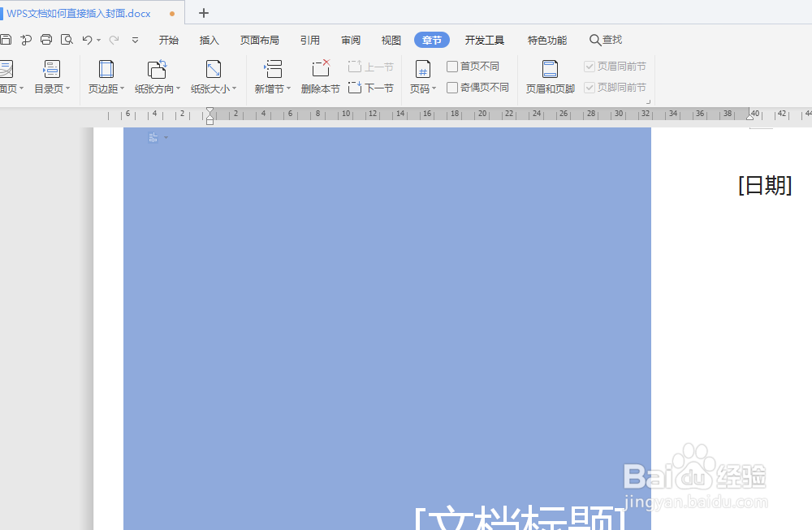Switch to the 审阅 tab
Viewport: 812px width, 530px height.
[x=351, y=40]
